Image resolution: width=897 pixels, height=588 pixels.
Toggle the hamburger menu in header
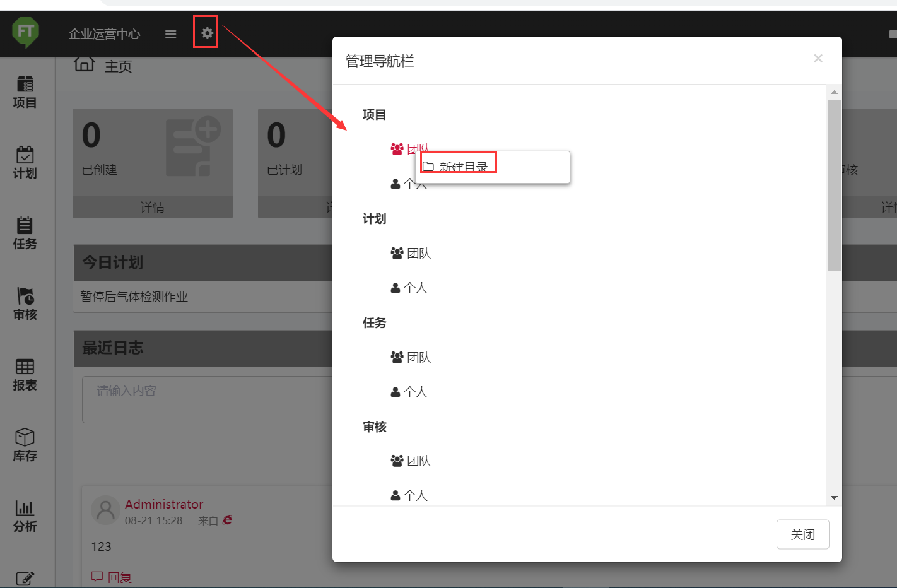(x=170, y=34)
